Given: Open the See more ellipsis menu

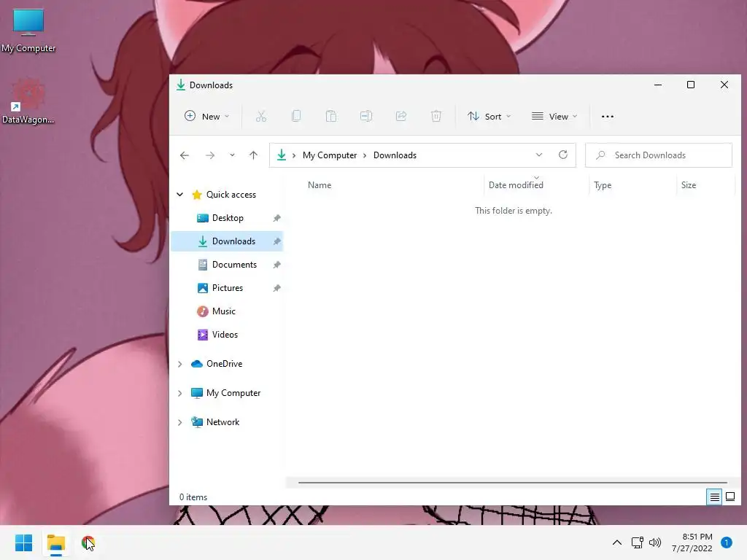Looking at the screenshot, I should click(x=608, y=116).
